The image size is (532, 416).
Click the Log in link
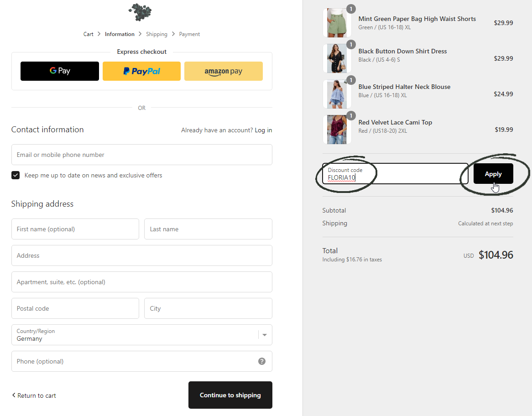click(263, 130)
